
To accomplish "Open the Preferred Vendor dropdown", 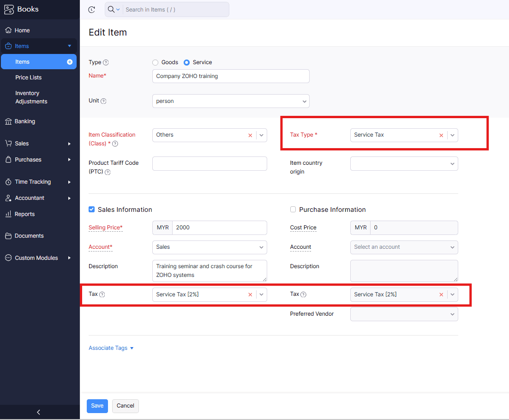I will (x=404, y=314).
